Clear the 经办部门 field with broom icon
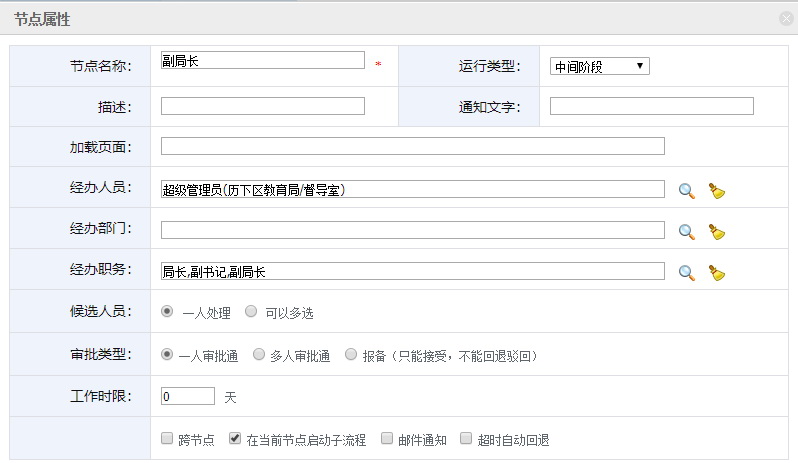The height and width of the screenshot is (463, 798). coord(717,232)
